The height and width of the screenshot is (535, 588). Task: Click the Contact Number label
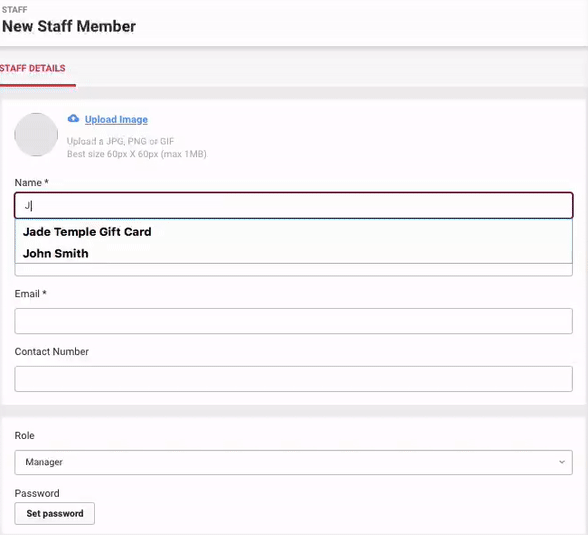52,352
